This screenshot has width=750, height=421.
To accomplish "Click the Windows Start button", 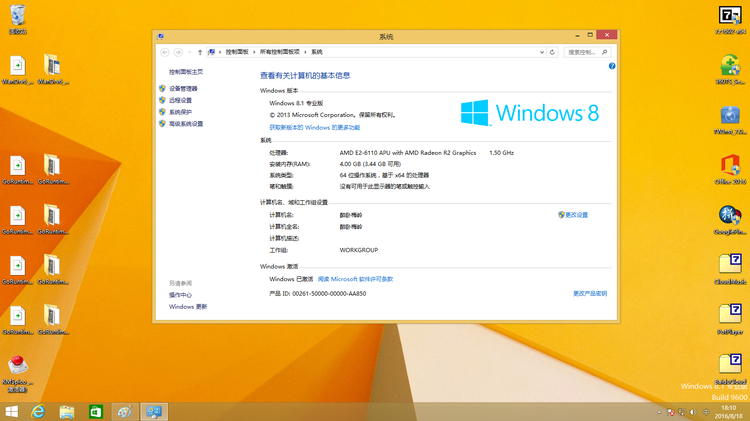I will [x=11, y=411].
